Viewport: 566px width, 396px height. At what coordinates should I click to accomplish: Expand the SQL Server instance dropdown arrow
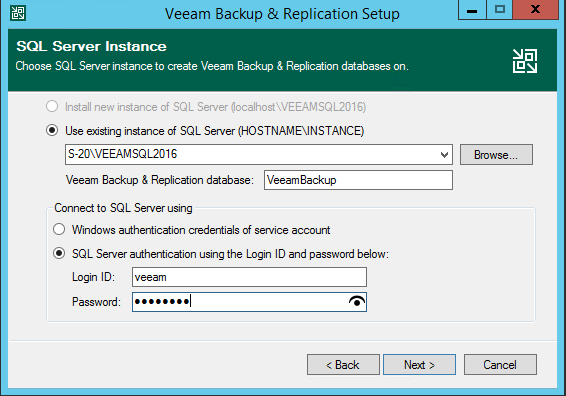444,155
